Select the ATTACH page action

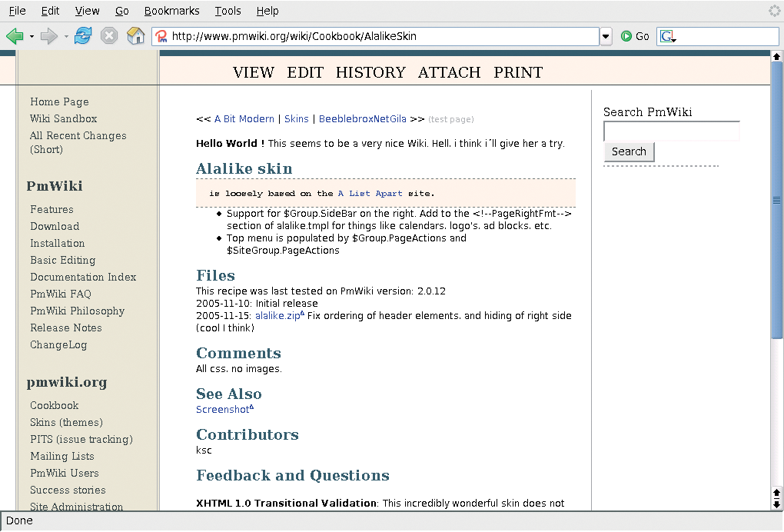tap(449, 72)
